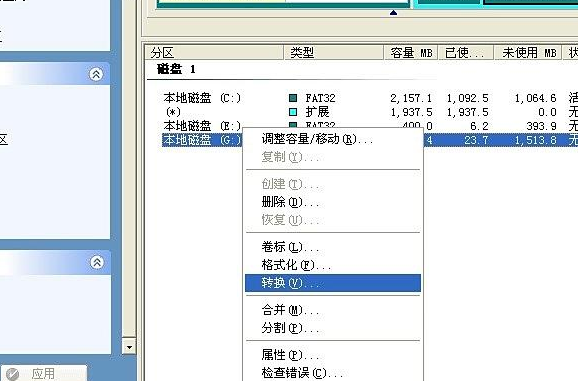Select the 本地磁盘 (C:) partition row
Image resolution: width=578 pixels, height=381 pixels.
pyautogui.click(x=370, y=98)
